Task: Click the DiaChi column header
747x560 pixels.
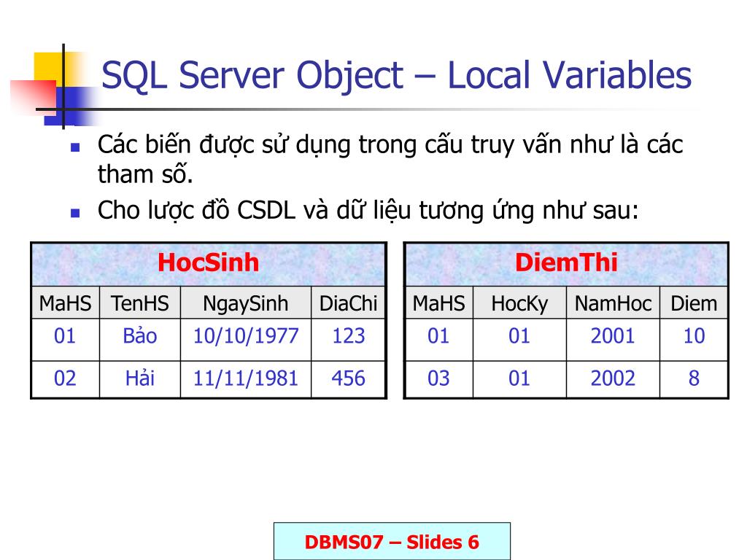Action: coord(348,303)
